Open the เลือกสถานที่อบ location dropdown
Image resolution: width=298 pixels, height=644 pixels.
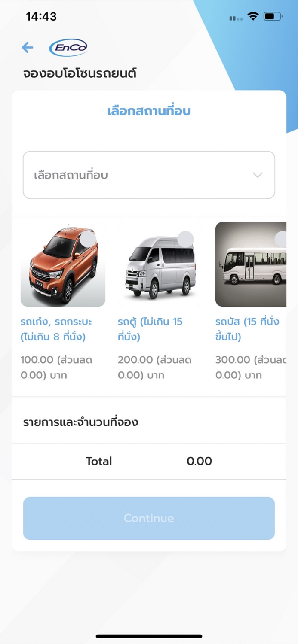point(149,175)
